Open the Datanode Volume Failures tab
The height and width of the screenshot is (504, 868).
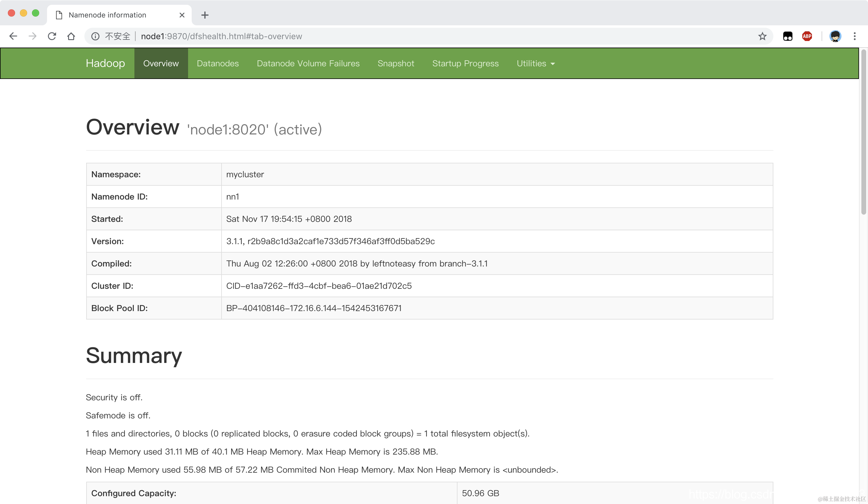(308, 63)
